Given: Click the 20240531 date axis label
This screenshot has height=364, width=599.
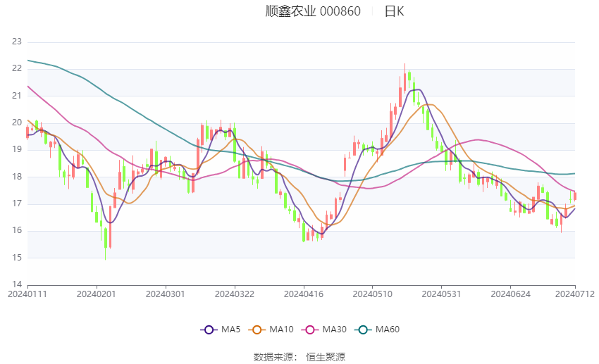Looking at the screenshot, I should click(441, 294).
